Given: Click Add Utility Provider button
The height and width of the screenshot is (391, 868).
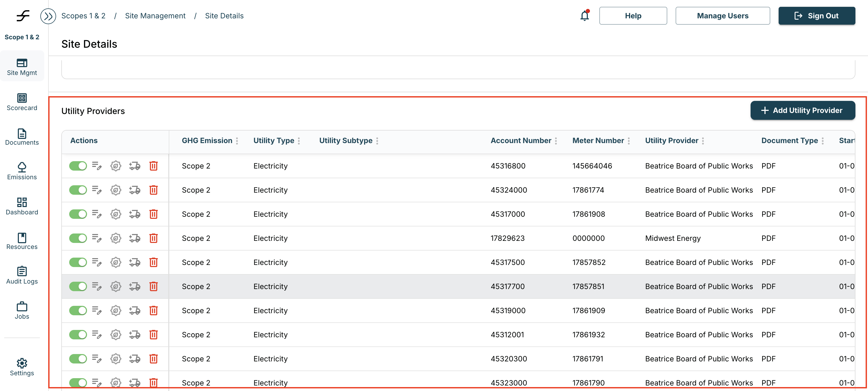Looking at the screenshot, I should 802,110.
